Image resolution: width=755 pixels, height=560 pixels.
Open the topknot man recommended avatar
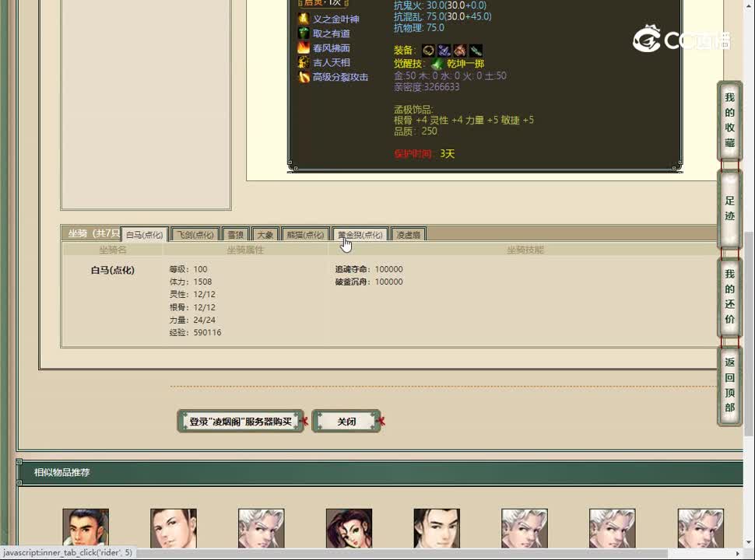click(x=86, y=528)
